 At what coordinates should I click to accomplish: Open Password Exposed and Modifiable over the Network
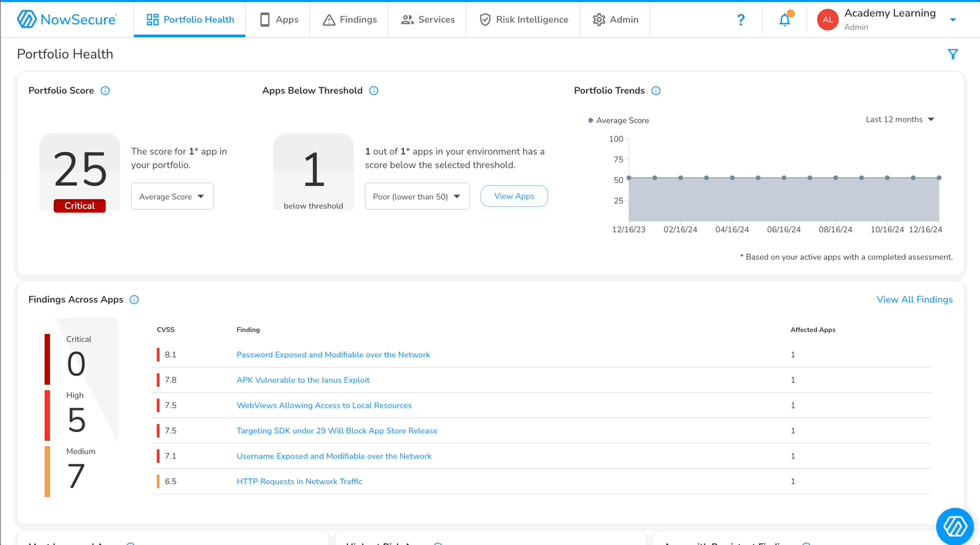coord(333,354)
